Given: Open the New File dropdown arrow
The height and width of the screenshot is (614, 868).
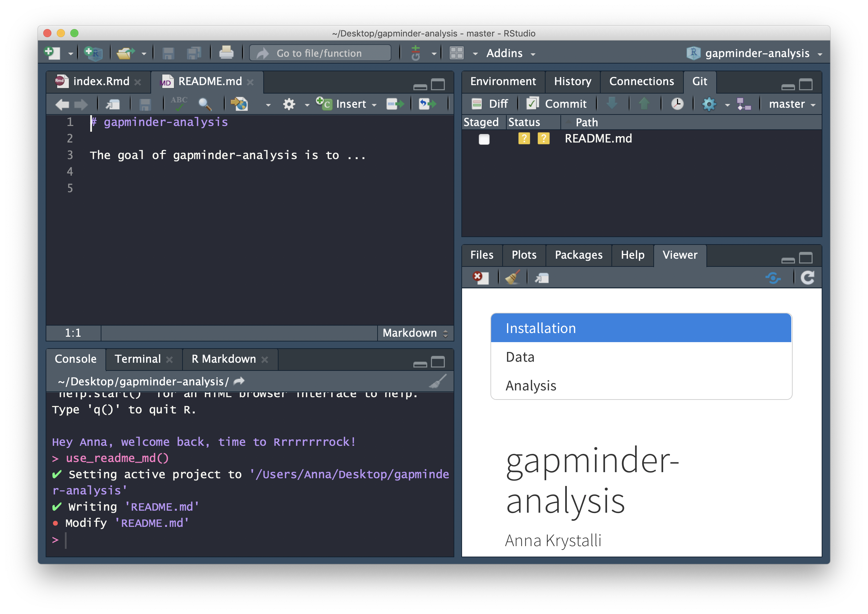Looking at the screenshot, I should [x=70, y=54].
